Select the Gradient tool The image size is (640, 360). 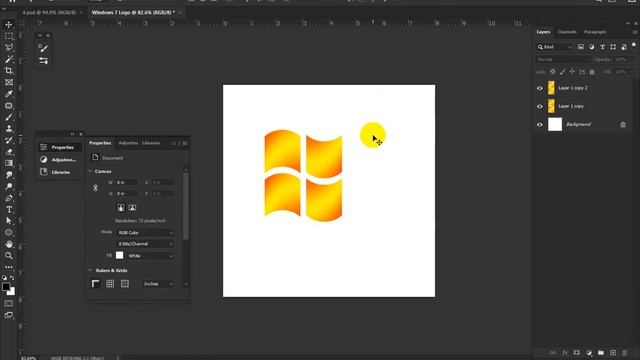pos(9,163)
